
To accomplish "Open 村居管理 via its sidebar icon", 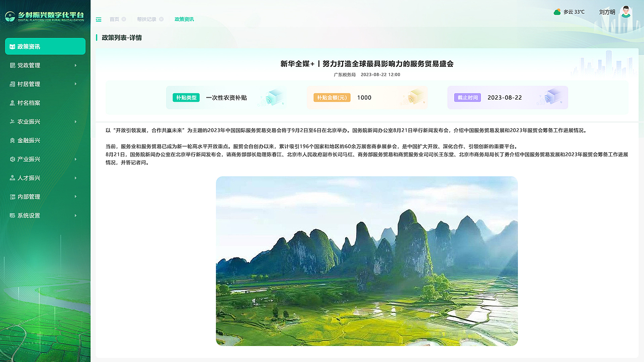I will (12, 84).
